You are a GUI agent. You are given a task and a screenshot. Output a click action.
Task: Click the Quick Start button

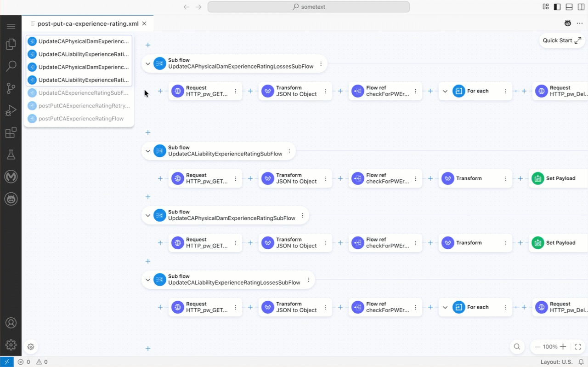[x=561, y=40]
